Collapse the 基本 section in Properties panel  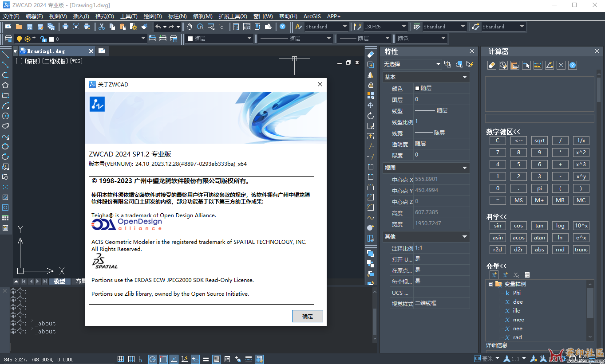click(464, 77)
